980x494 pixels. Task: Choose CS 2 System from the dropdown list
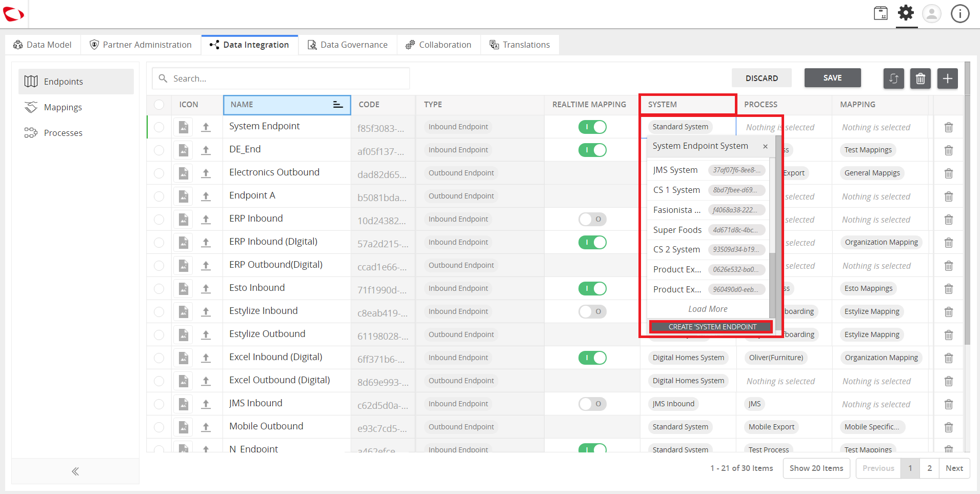[x=708, y=249]
